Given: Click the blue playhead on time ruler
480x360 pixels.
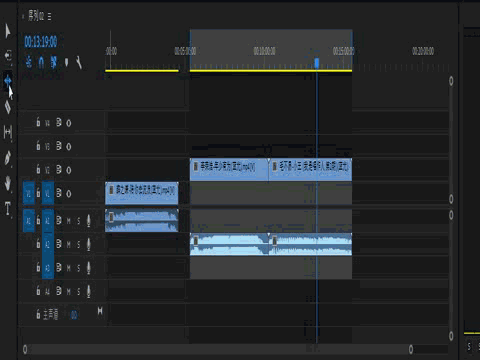Looking at the screenshot, I should coord(317,63).
